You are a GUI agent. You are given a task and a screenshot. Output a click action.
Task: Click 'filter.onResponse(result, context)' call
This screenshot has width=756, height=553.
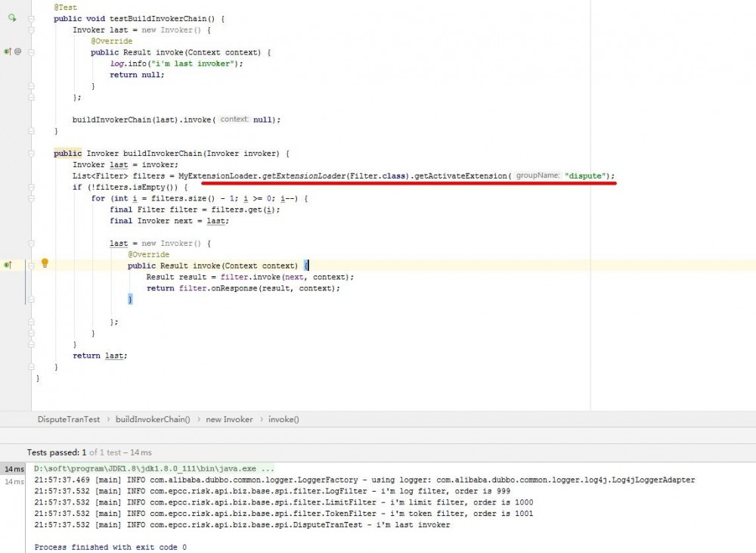(259, 288)
